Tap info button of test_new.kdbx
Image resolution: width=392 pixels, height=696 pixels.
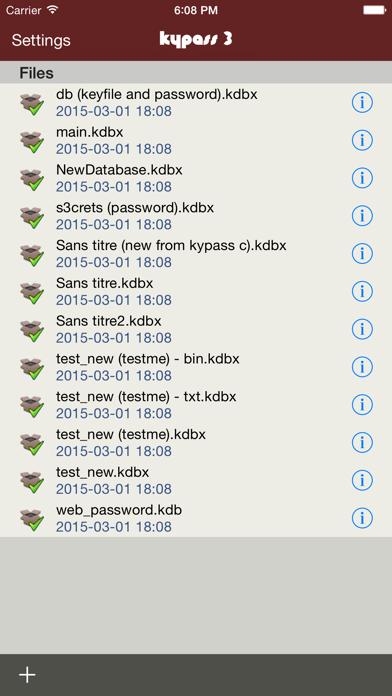click(362, 480)
